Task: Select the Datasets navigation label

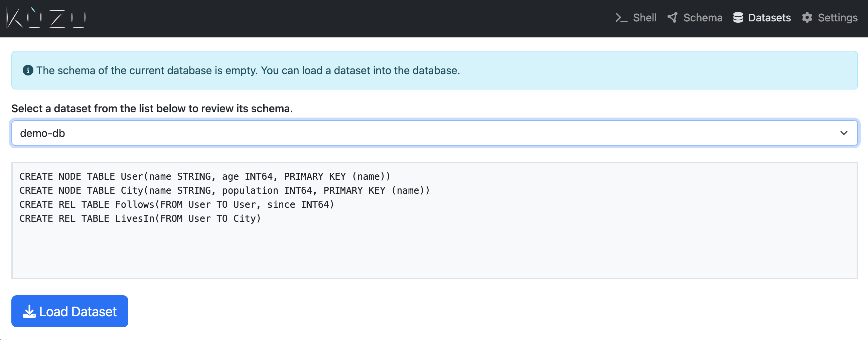Action: click(x=769, y=17)
